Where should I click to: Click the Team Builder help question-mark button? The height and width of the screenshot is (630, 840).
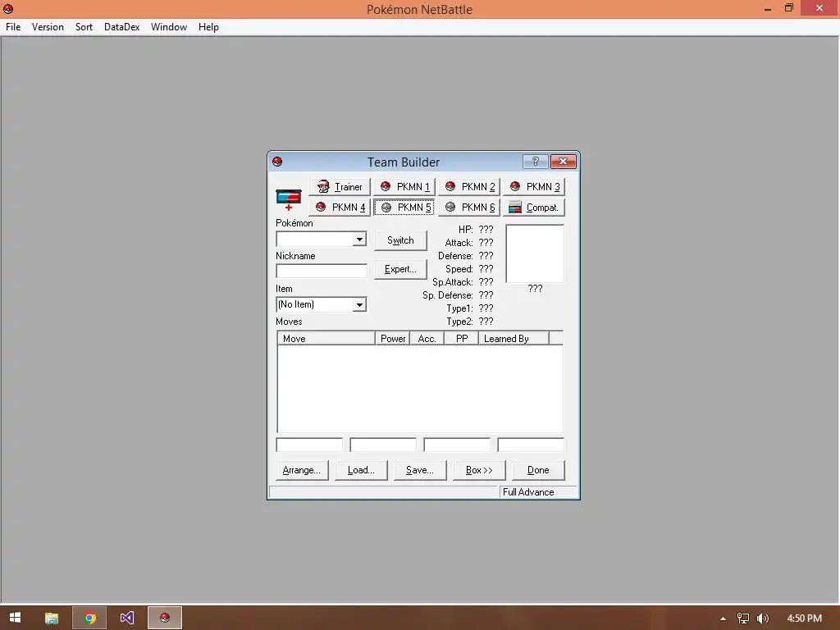[535, 162]
